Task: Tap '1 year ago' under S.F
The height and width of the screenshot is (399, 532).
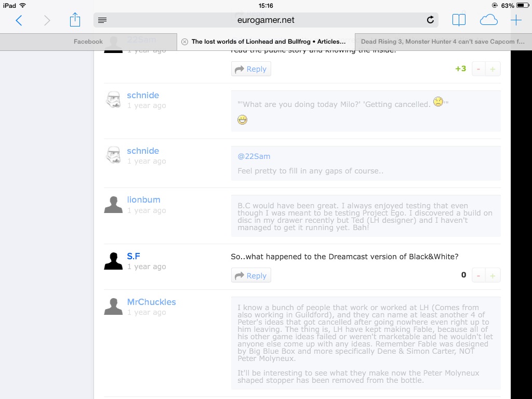Action: (x=147, y=267)
